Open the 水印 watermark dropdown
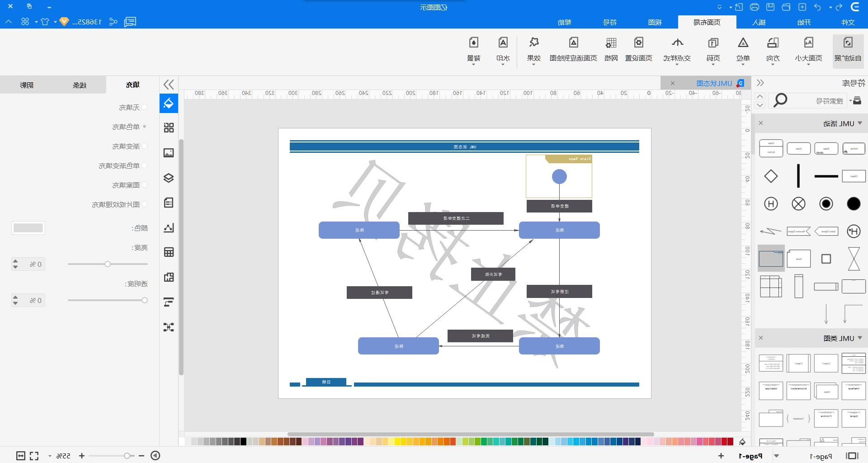This screenshot has height=463, width=868. pos(503,51)
